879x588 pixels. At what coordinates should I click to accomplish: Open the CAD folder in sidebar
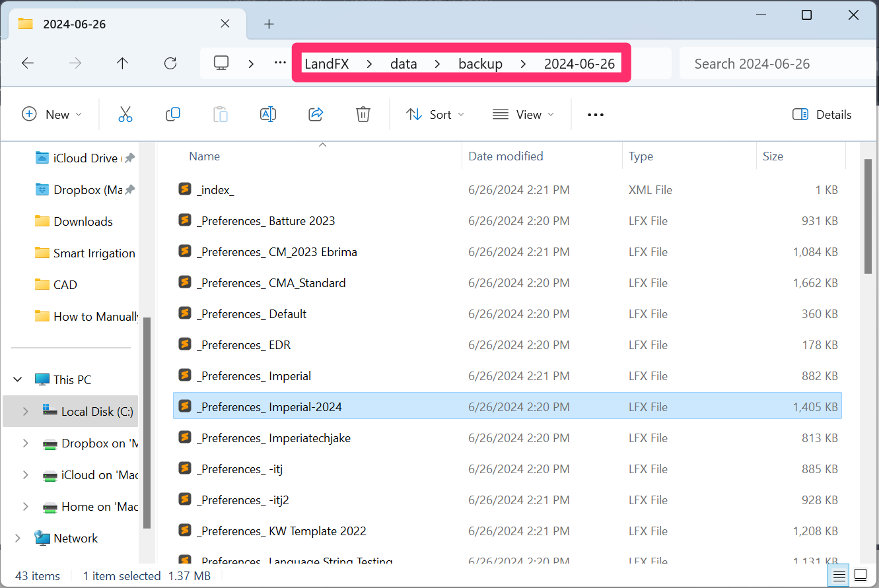pyautogui.click(x=56, y=284)
